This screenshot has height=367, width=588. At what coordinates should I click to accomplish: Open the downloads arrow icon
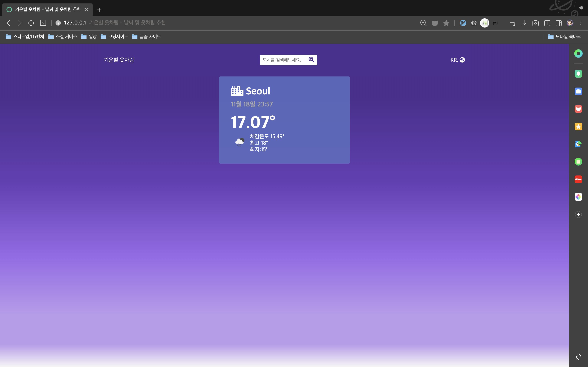tap(524, 23)
